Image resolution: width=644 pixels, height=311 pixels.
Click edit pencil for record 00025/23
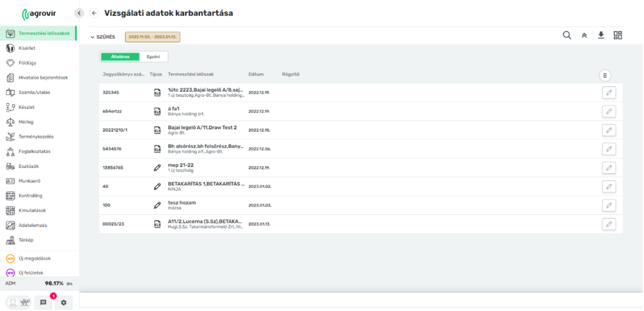[608, 224]
